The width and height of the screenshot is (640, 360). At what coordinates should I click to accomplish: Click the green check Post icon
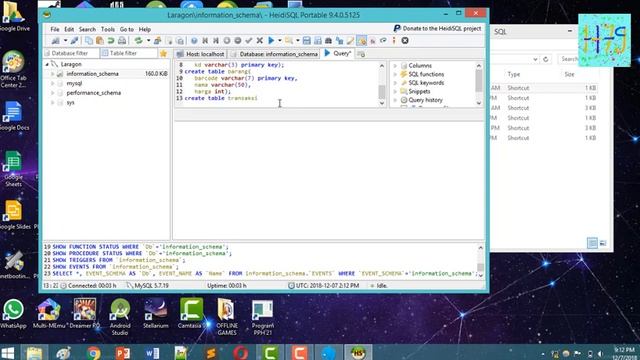tap(249, 40)
